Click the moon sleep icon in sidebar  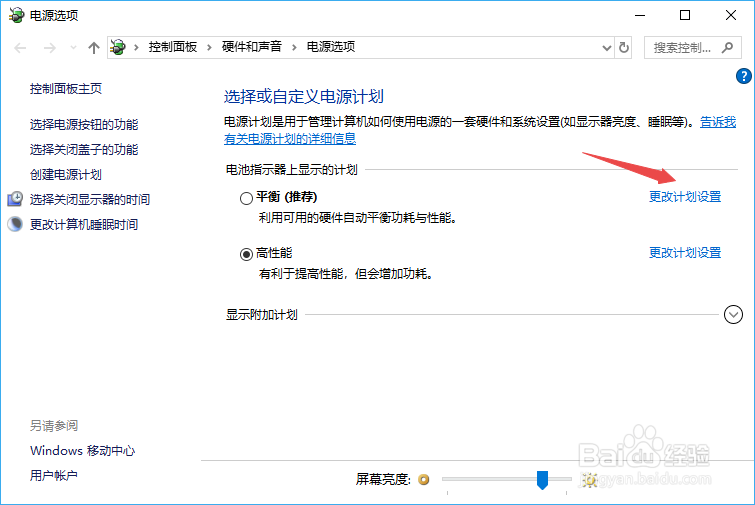point(15,224)
